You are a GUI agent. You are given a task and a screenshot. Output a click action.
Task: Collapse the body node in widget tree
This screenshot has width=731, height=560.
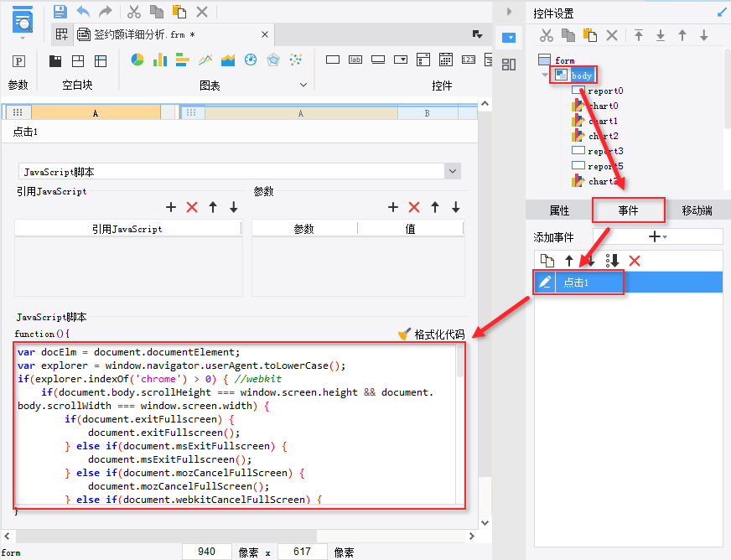(545, 75)
